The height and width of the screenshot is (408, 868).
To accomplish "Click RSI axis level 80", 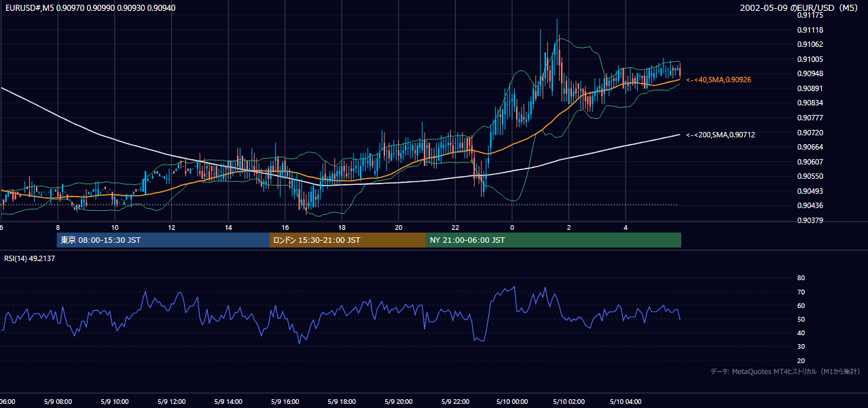I will (801, 278).
